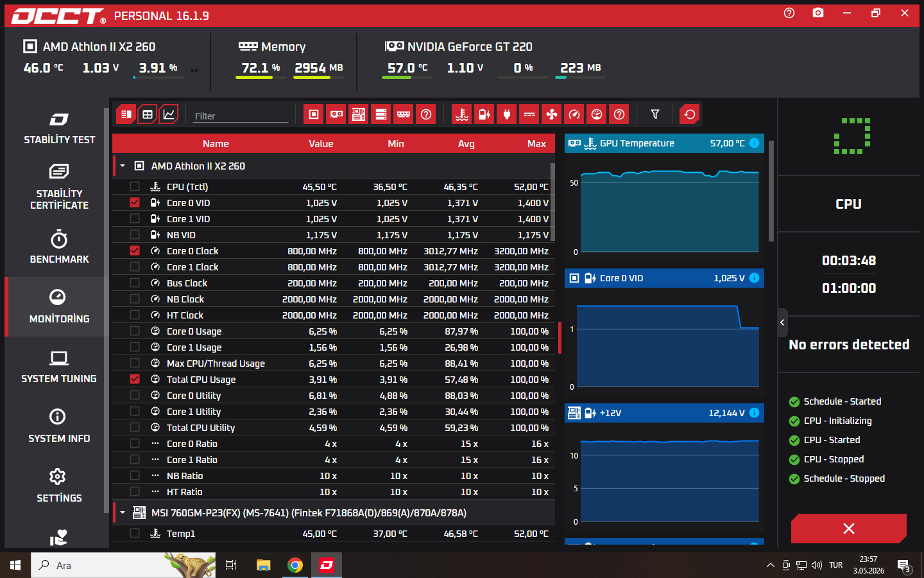924x578 pixels.
Task: Open File Explorer from the taskbar
Action: (263, 565)
